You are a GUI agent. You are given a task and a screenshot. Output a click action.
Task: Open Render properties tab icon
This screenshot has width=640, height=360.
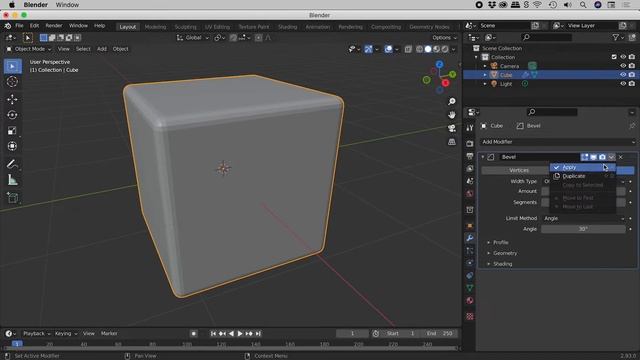(470, 143)
